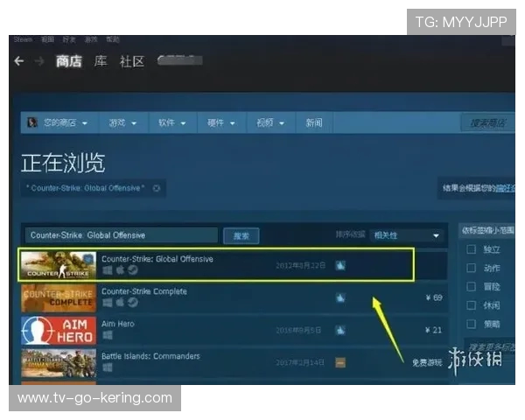
Task: Open the 好友 menu
Action: pos(69,39)
